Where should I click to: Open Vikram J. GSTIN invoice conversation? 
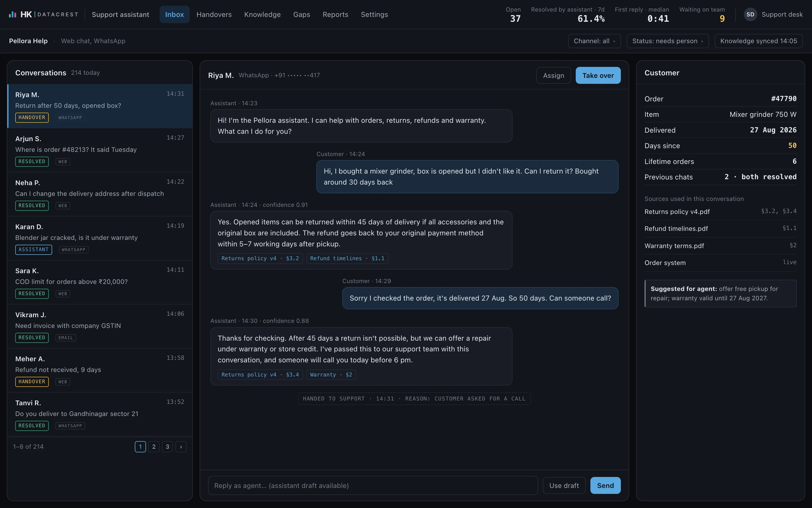pos(100,326)
